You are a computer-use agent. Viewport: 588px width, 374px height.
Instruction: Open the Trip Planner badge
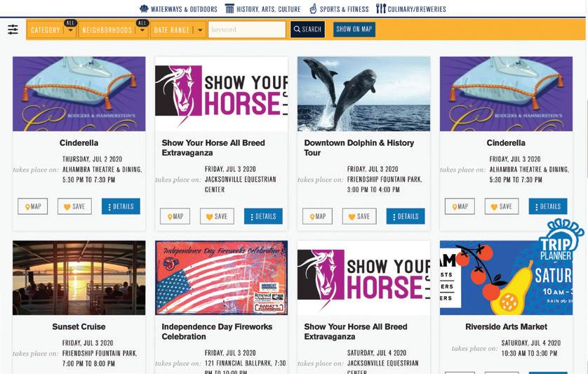(x=561, y=241)
